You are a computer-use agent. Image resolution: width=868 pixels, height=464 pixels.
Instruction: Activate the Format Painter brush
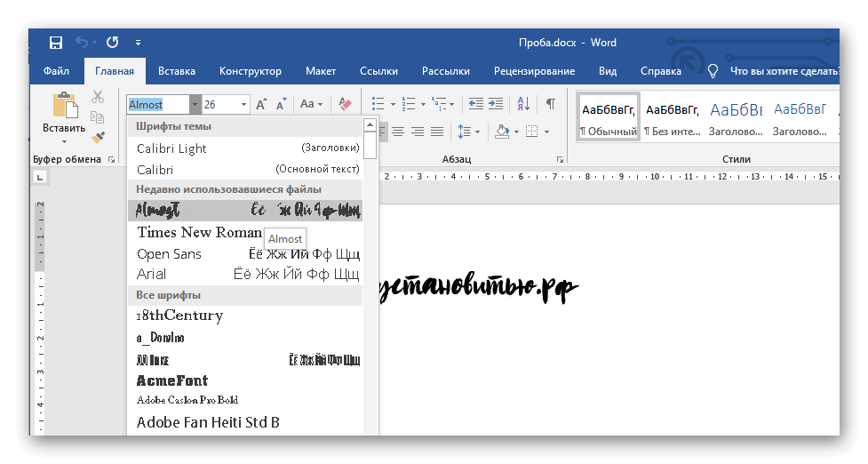point(99,137)
